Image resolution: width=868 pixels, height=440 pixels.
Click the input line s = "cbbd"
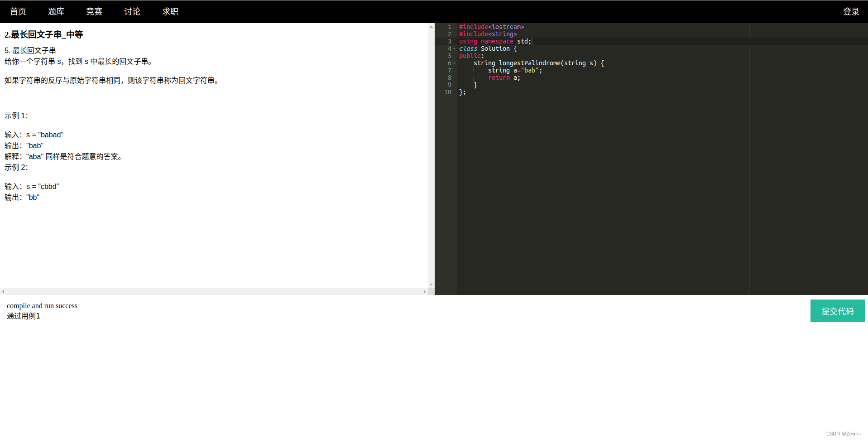tap(32, 186)
